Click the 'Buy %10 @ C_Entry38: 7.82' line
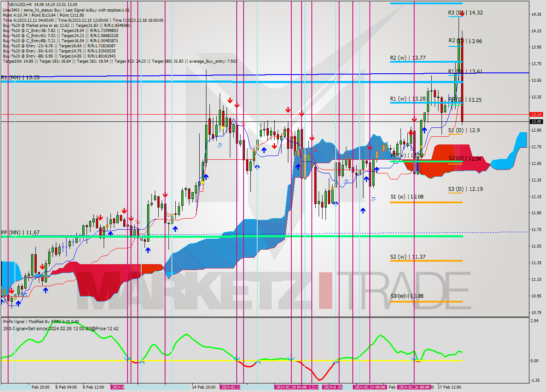The width and height of the screenshot is (546, 392). 60,30
